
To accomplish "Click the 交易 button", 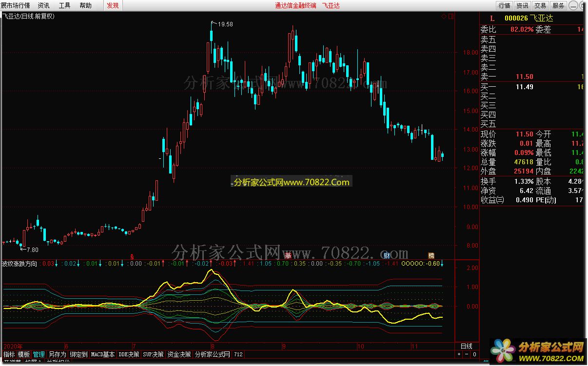I will (x=540, y=5).
